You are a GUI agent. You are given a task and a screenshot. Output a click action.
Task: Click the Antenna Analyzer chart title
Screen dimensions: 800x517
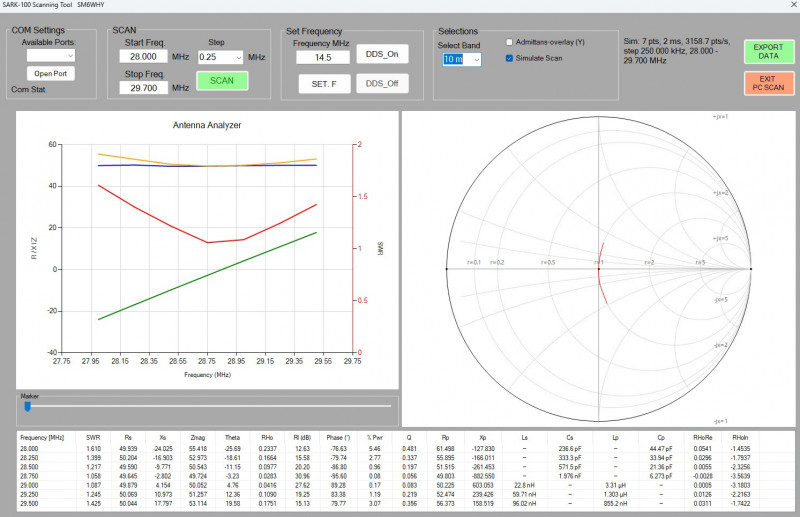[207, 125]
